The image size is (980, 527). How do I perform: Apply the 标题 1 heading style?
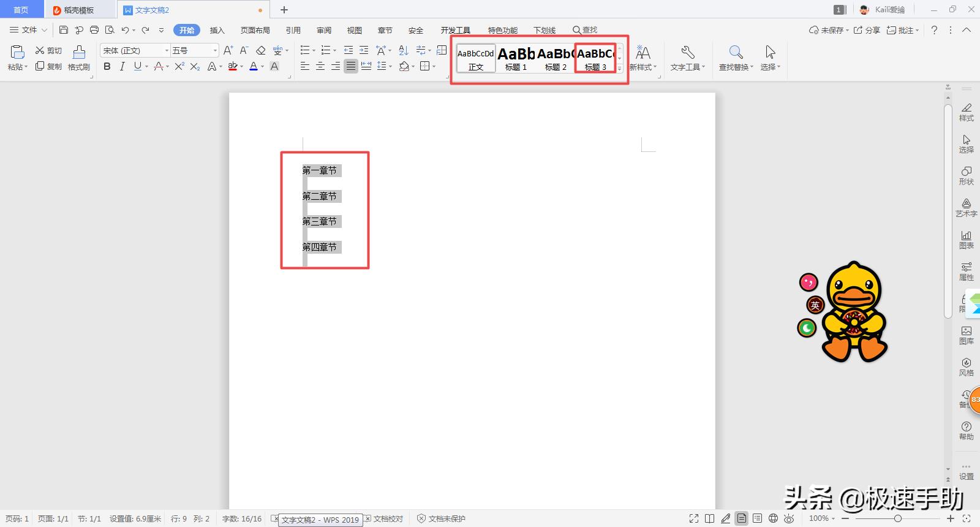pyautogui.click(x=516, y=58)
